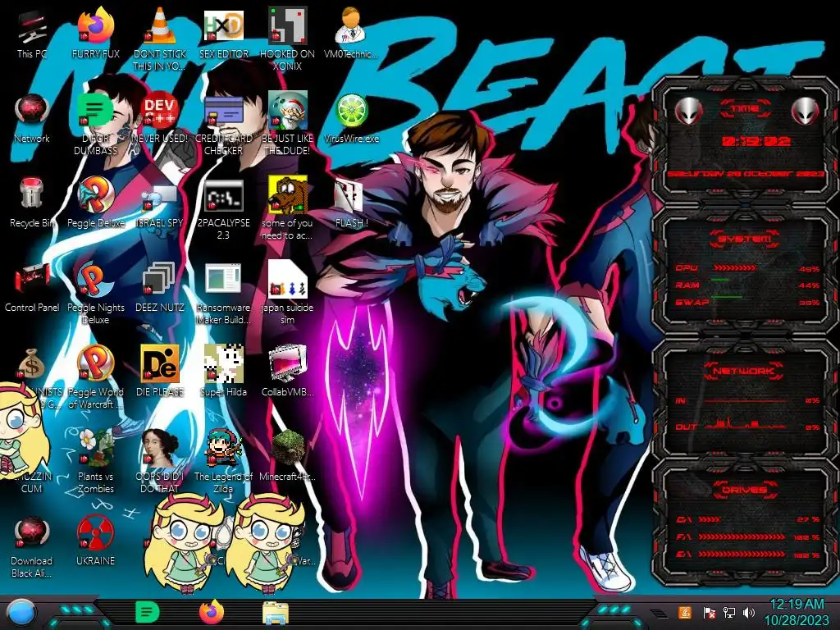Open the HOOKED ON XONIX shortcut
The width and height of the screenshot is (840, 630).
click(x=287, y=25)
